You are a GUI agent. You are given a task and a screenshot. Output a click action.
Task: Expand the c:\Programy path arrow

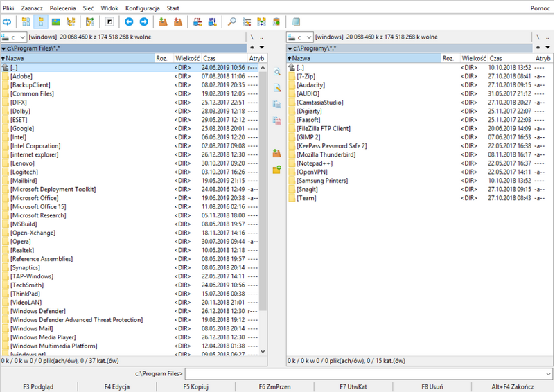click(x=290, y=48)
